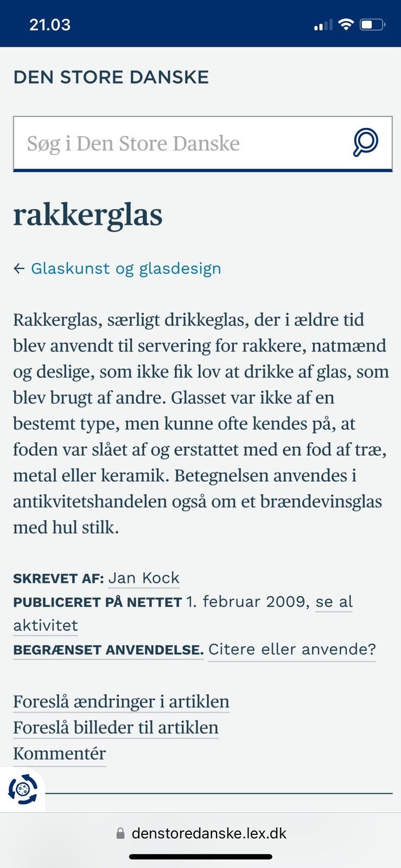Click 'Foreslå ændringer i artiklen'
Image resolution: width=401 pixels, height=868 pixels.
point(121,701)
